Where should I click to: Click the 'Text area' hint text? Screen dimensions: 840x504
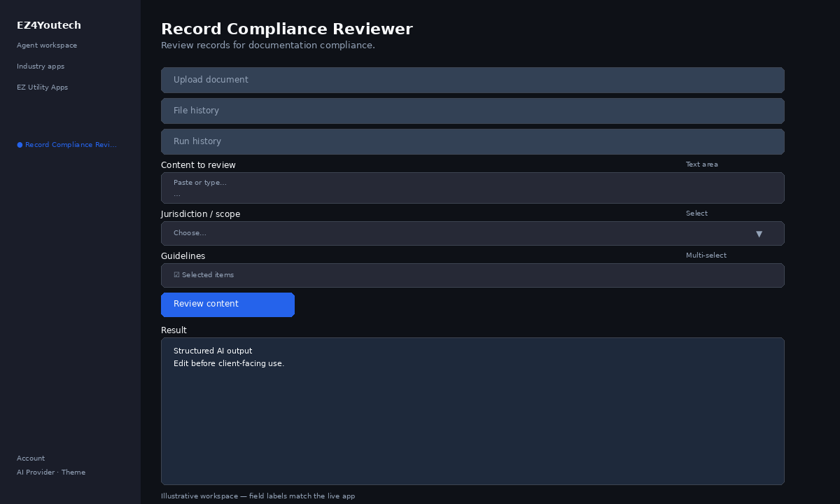(701, 164)
